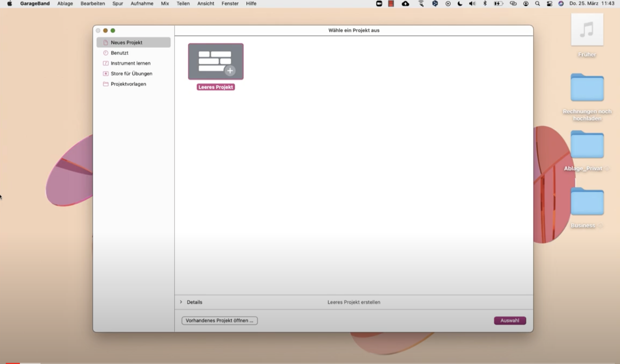Open the Aufnahme menu
The width and height of the screenshot is (620, 364).
click(142, 3)
